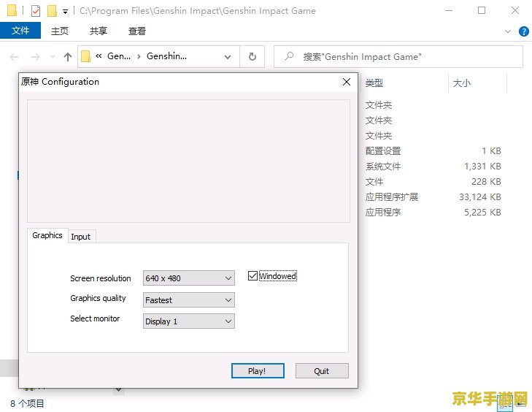Click the 228 KB size value
Screen dimensions: 532x412
[x=486, y=182]
